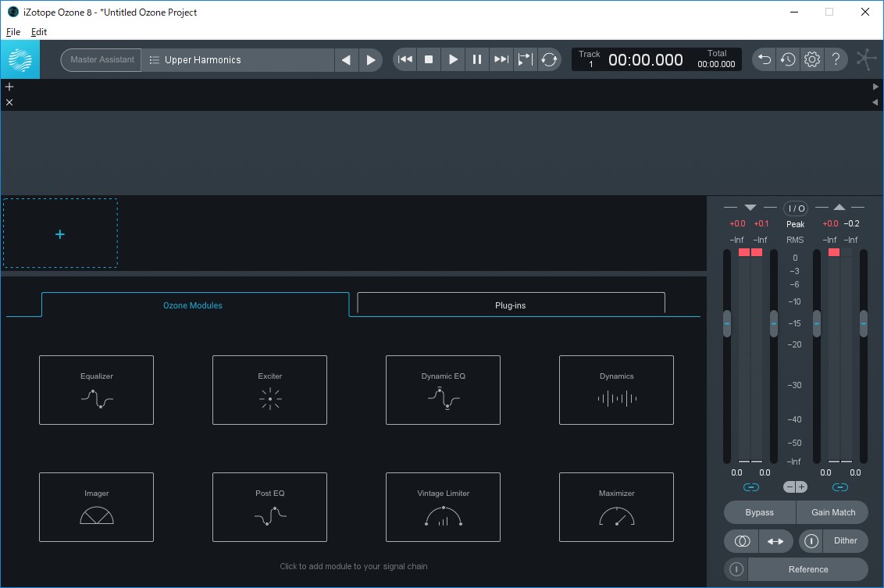Click the output left gain slider handle
The image size is (884, 588).
tap(816, 323)
